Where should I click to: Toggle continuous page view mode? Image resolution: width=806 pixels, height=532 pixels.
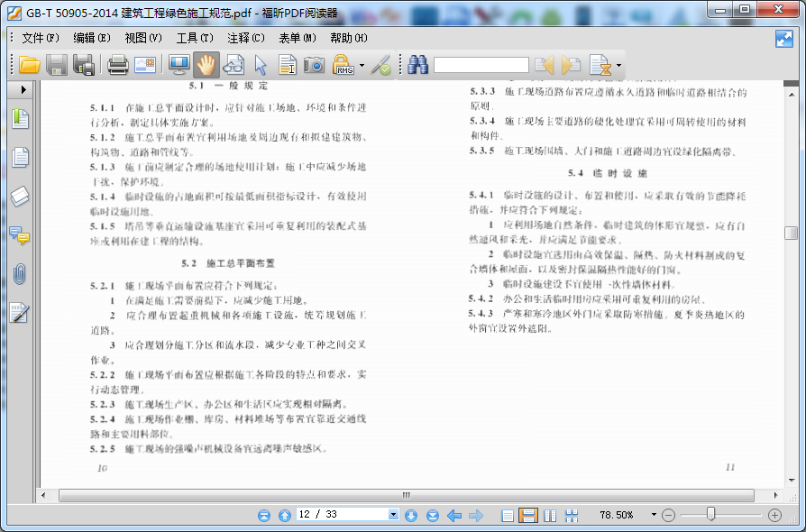529,515
